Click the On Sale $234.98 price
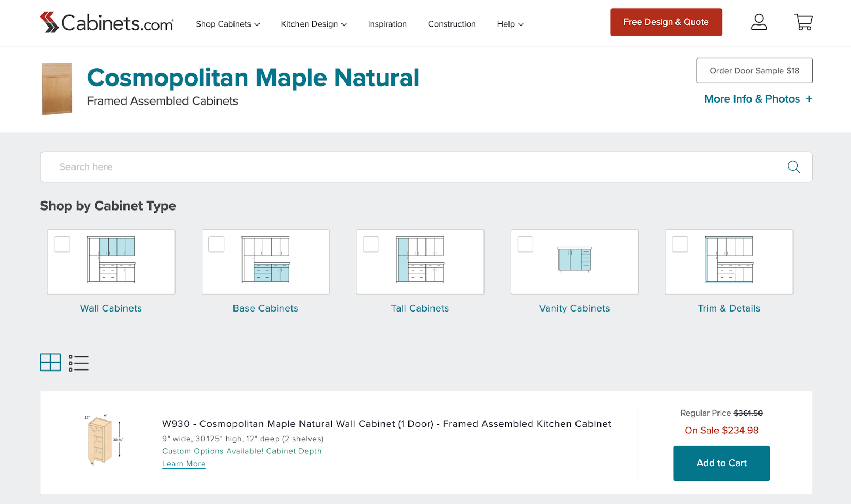The width and height of the screenshot is (851, 504). [x=721, y=431]
